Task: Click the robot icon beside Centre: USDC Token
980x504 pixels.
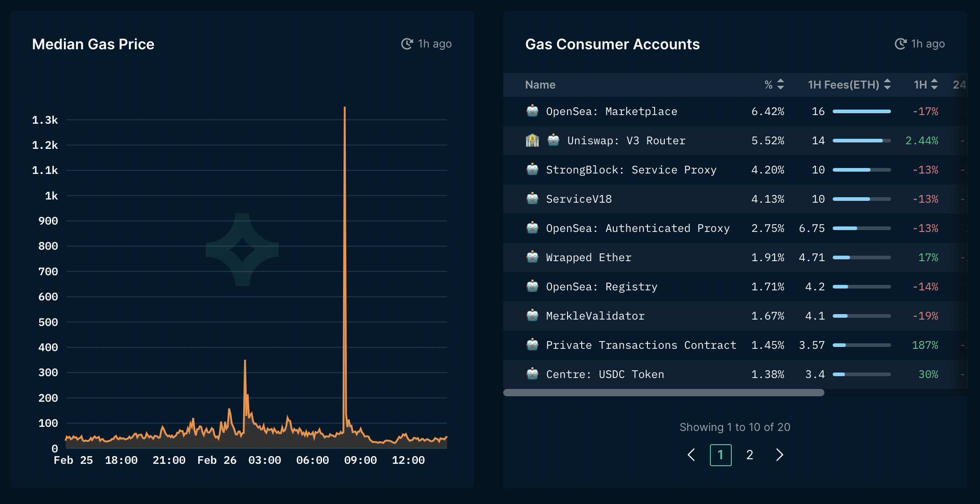Action: click(x=532, y=374)
